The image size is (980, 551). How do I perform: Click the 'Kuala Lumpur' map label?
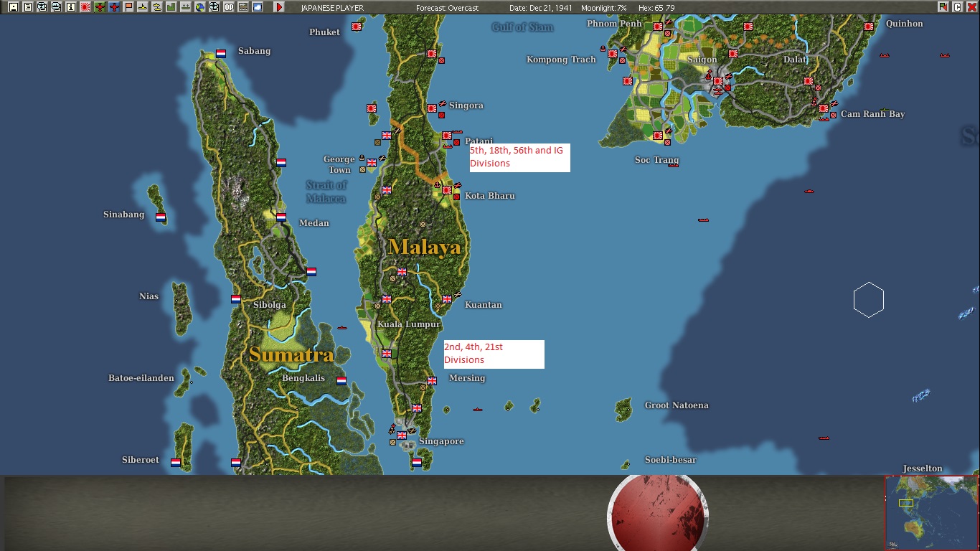click(x=409, y=324)
